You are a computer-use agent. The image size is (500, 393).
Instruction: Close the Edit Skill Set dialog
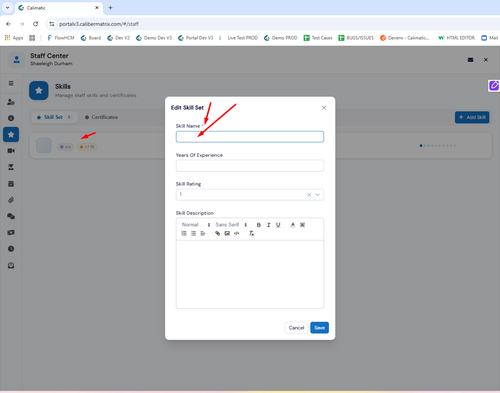point(324,108)
